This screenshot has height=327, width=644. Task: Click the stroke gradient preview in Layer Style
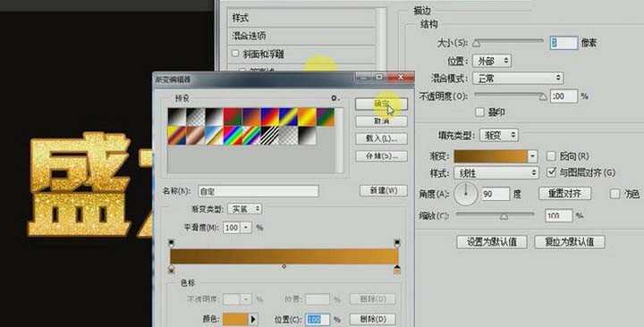coord(491,156)
